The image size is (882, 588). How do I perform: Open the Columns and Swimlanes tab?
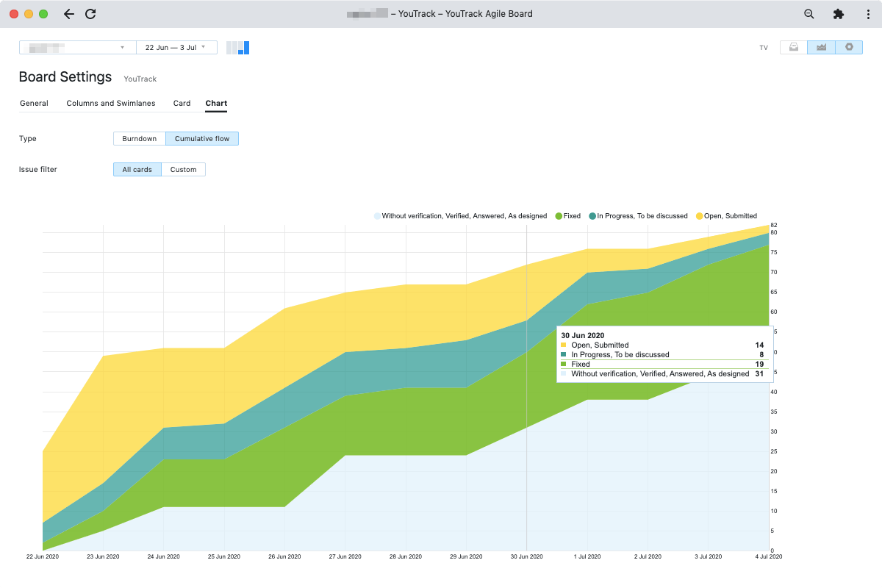tap(111, 104)
